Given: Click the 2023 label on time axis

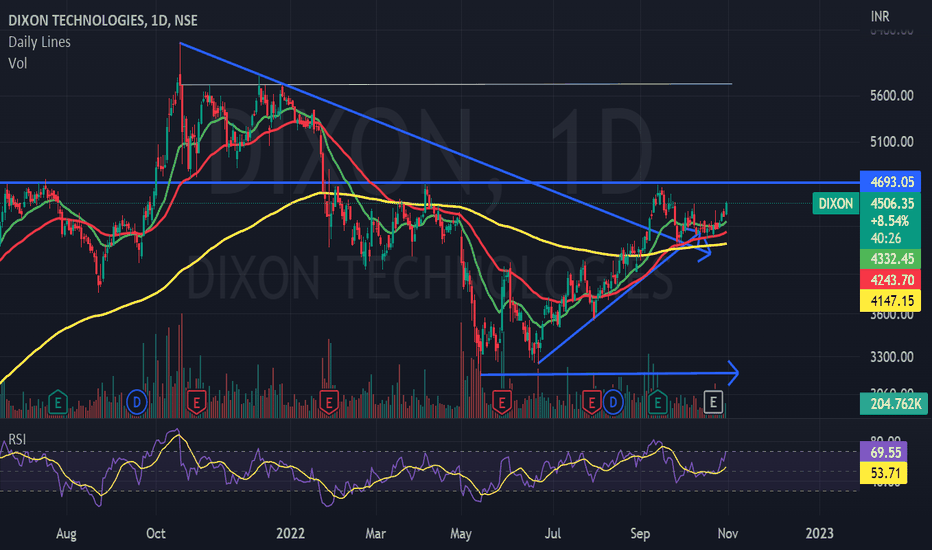Looking at the screenshot, I should pos(819,533).
